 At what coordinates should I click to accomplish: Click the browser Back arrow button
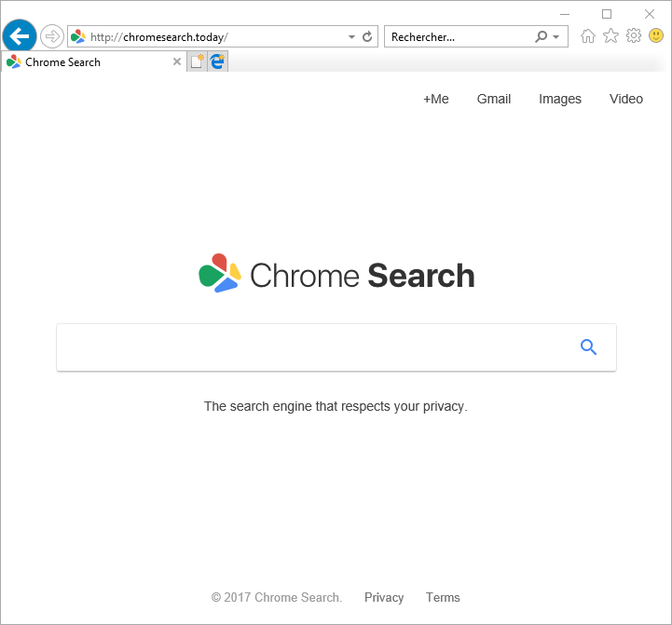click(x=20, y=36)
